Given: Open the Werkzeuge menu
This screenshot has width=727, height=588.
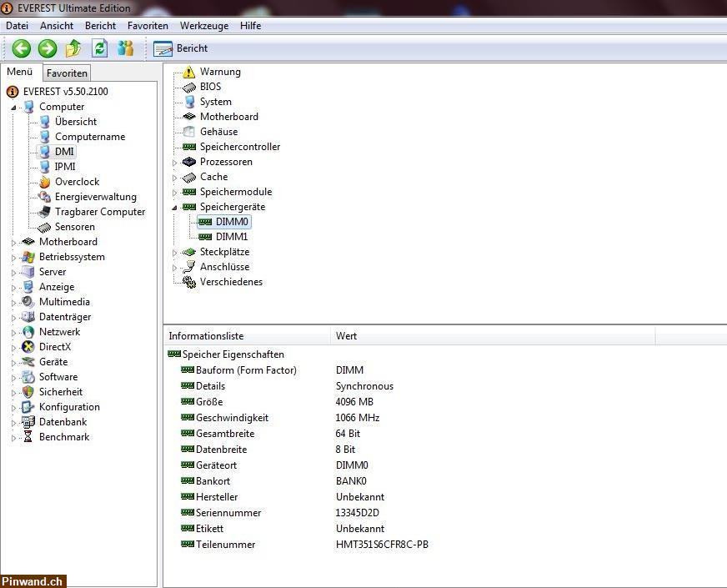Looking at the screenshot, I should point(203,26).
